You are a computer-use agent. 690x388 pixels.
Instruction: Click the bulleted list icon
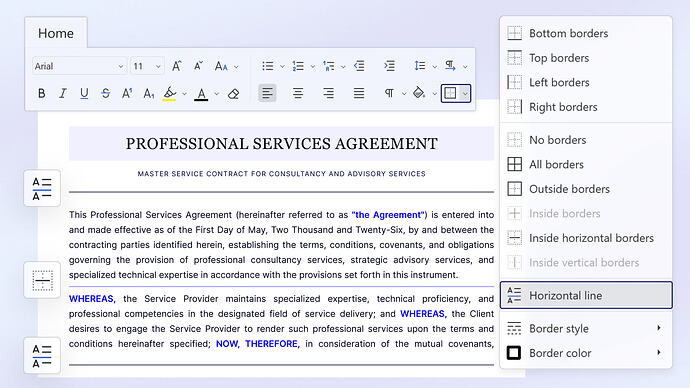point(268,66)
